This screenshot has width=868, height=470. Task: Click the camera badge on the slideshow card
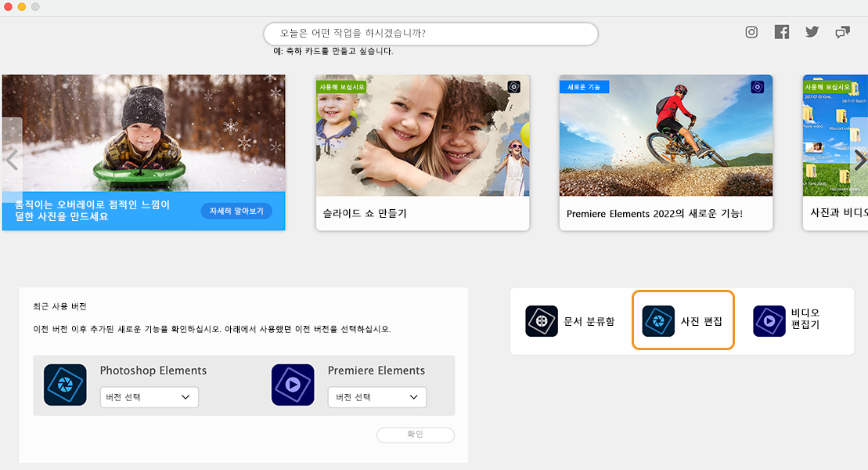(x=513, y=86)
